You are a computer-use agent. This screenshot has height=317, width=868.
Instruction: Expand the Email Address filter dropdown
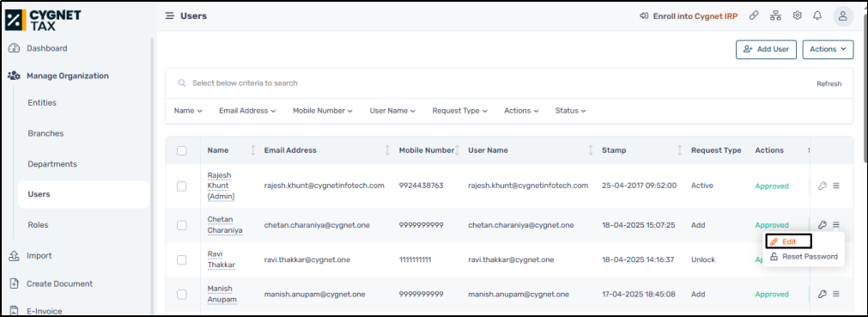click(x=247, y=111)
